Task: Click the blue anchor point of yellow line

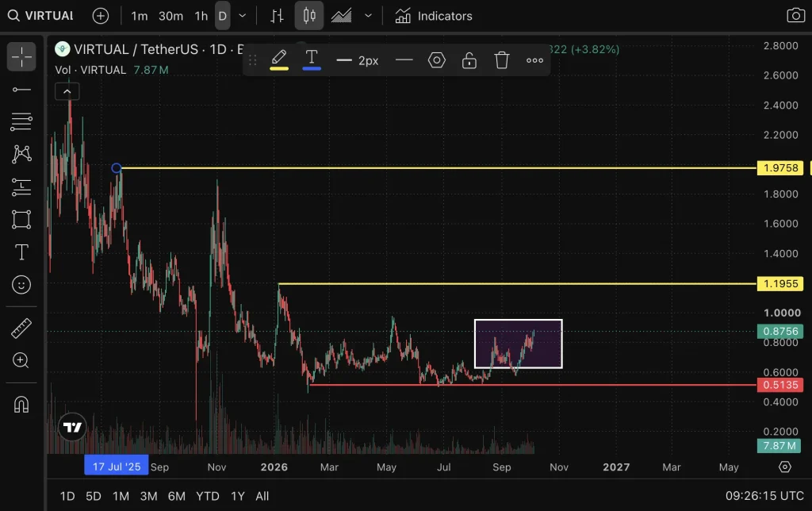Action: click(x=117, y=168)
